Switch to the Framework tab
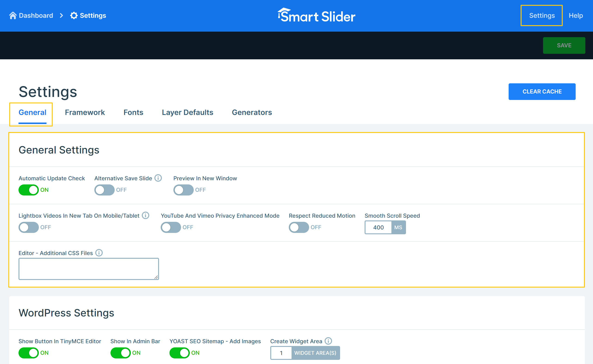593x364 pixels. coord(85,112)
